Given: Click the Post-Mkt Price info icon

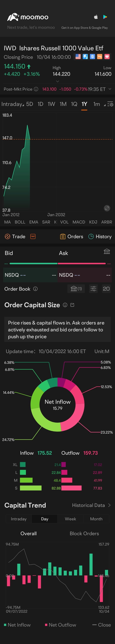Looking at the screenshot, I should coord(36,89).
